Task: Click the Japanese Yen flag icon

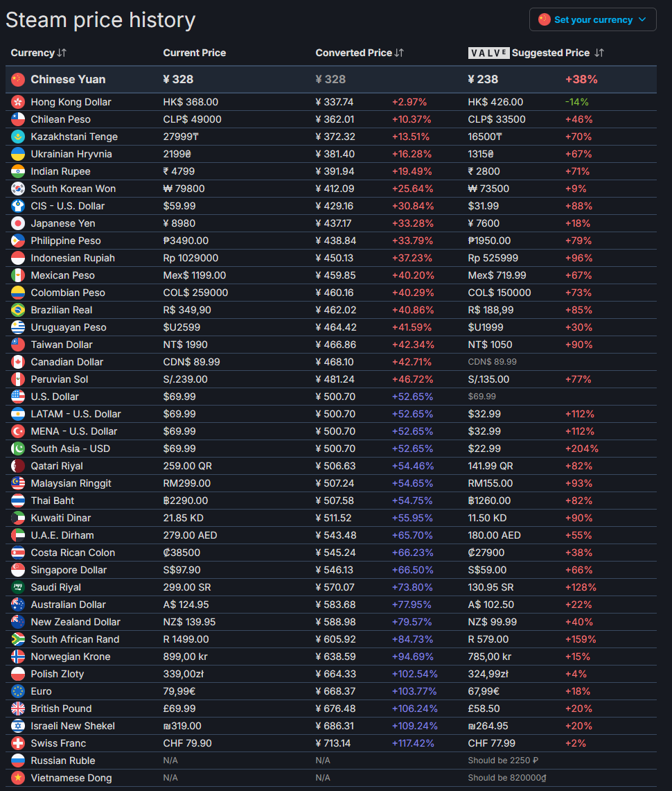Action: click(x=18, y=223)
